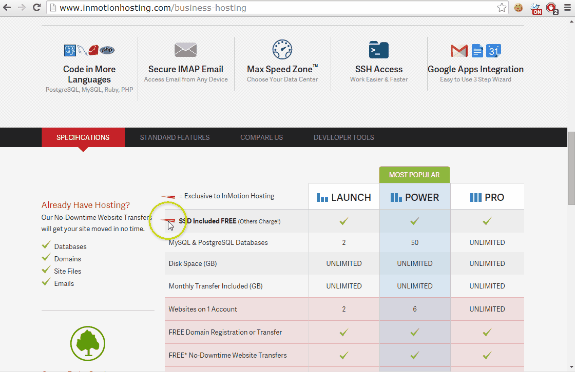Open the Developer Tools tab
575x372 pixels.
[x=344, y=137]
